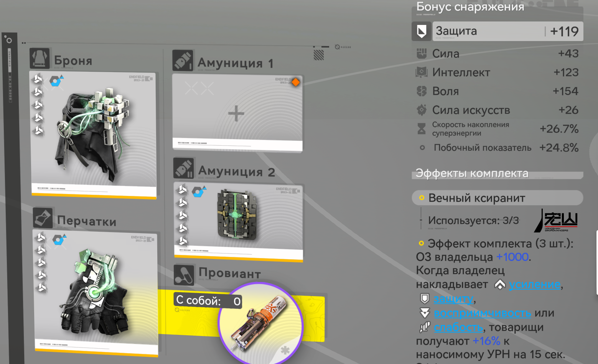Select the Защита stat row

(498, 31)
